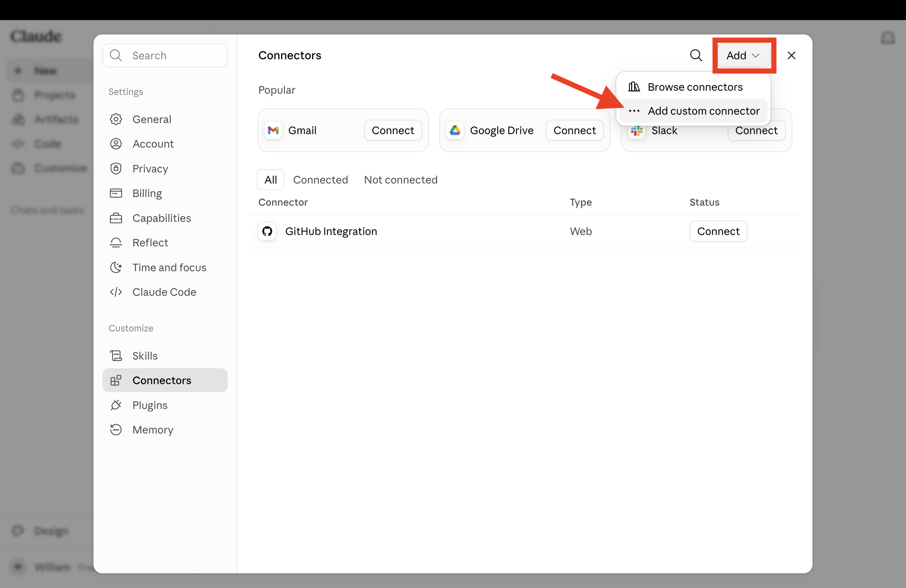The image size is (906, 588).
Task: Click the three-dots icon beside Add custom connector
Action: point(634,111)
